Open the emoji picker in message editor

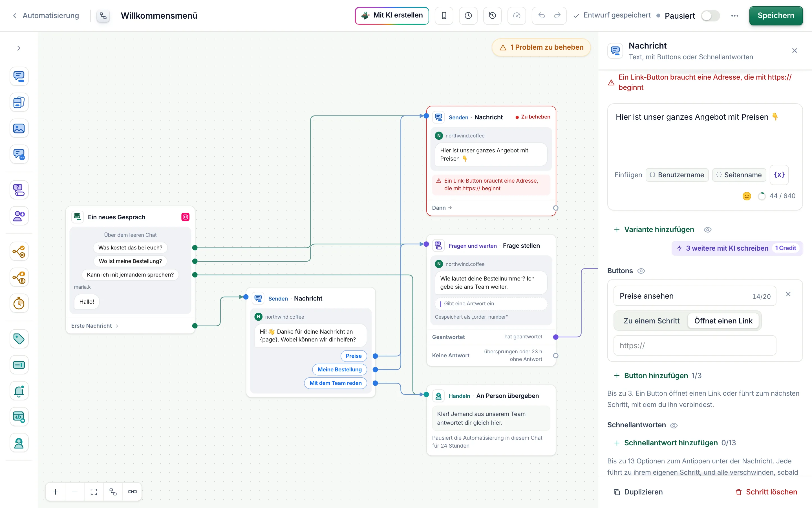747,196
